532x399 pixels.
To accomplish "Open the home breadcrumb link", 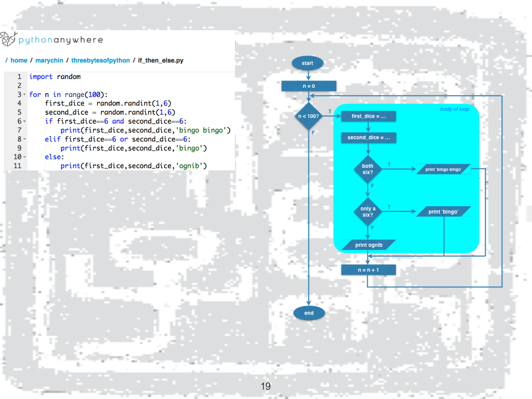I will [x=19, y=60].
